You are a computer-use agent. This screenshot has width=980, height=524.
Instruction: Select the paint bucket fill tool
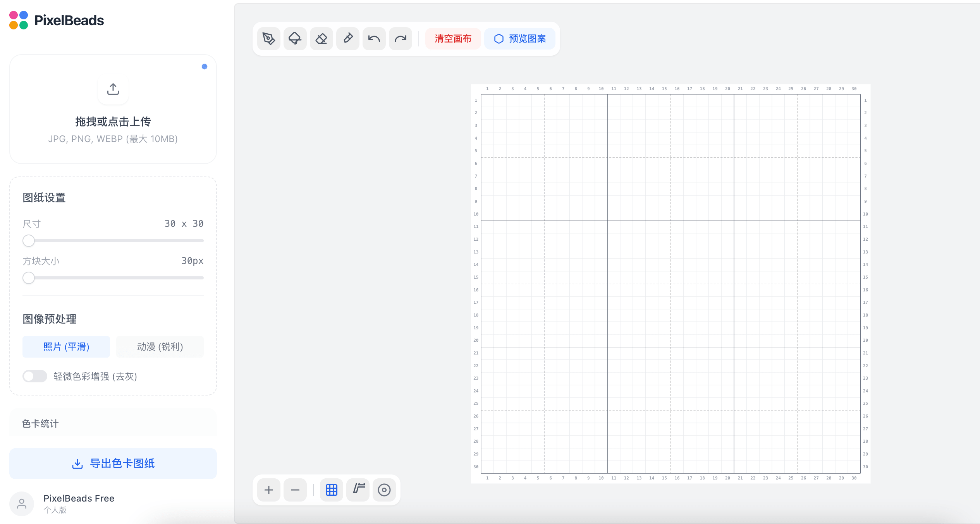295,39
